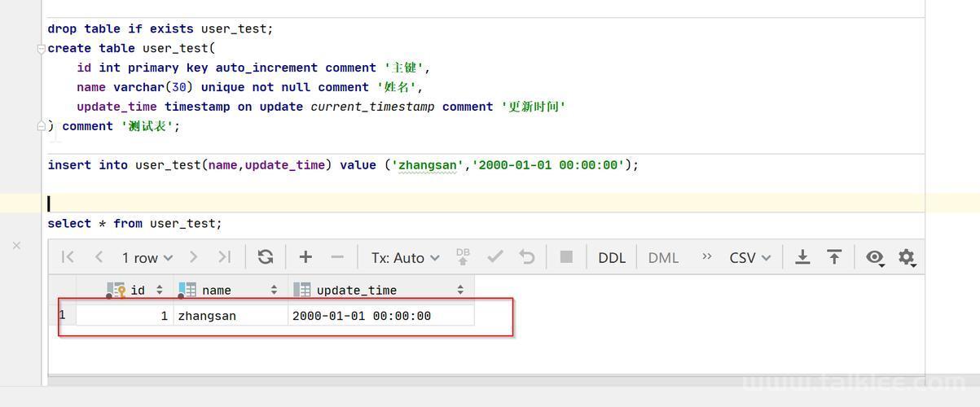Expand the 1 row page size dropdown

[x=147, y=257]
